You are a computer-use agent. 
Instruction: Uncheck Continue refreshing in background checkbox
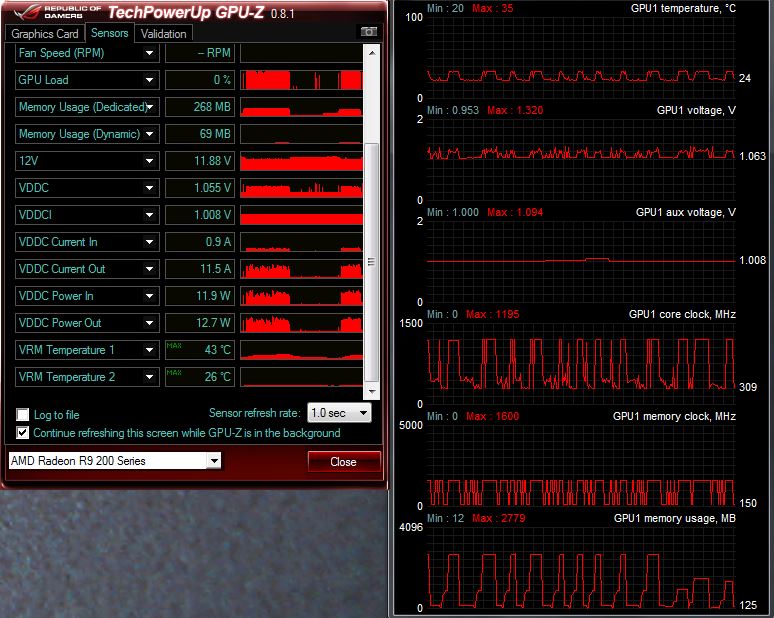[23, 433]
